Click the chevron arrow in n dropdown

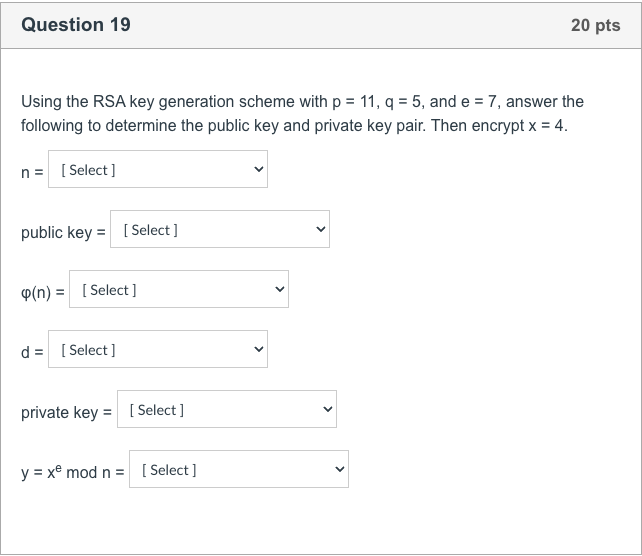pyautogui.click(x=258, y=169)
